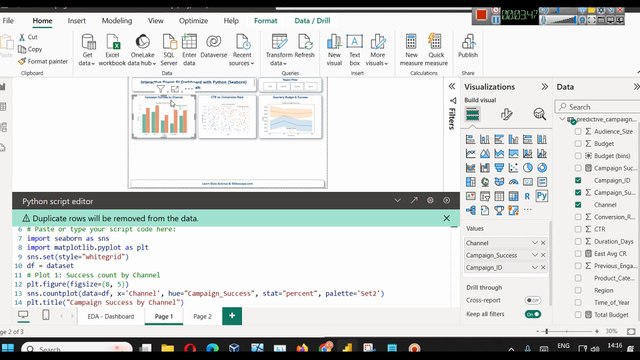Select the treemap visual
The image size is (640, 360).
[x=471, y=182]
